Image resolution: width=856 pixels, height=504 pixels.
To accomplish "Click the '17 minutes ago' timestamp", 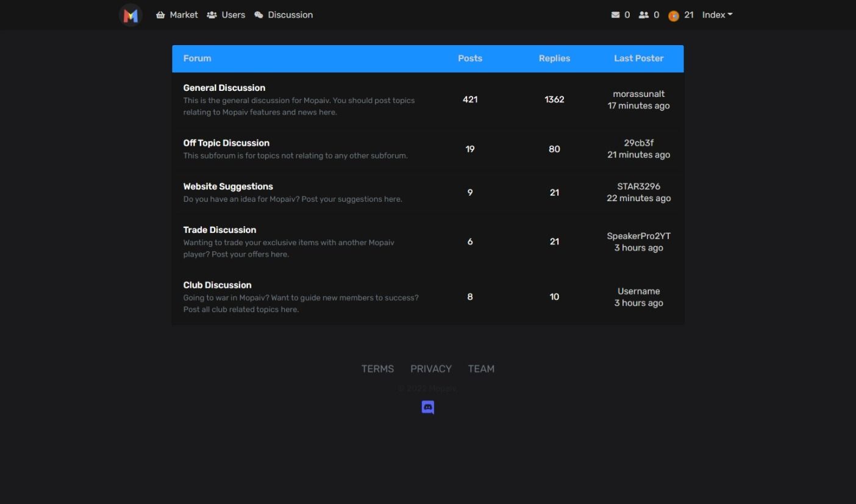I will tap(638, 105).
